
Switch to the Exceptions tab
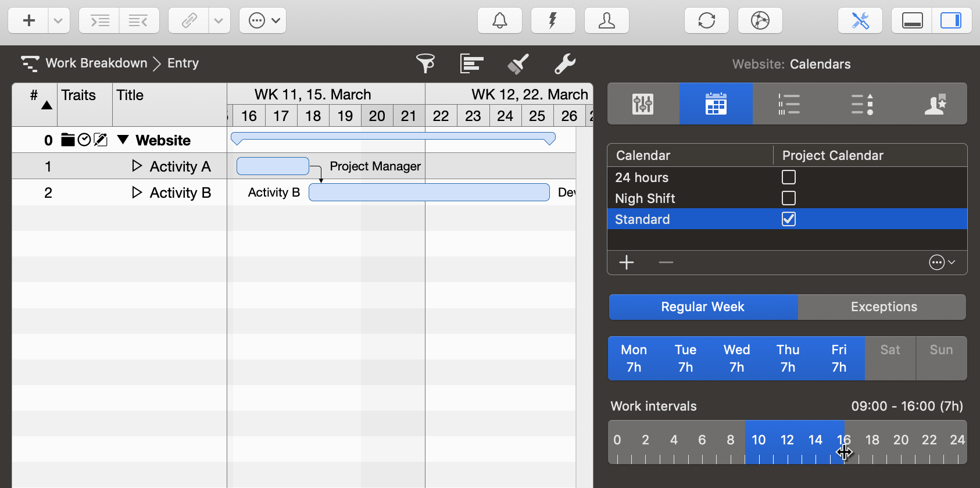tap(883, 307)
